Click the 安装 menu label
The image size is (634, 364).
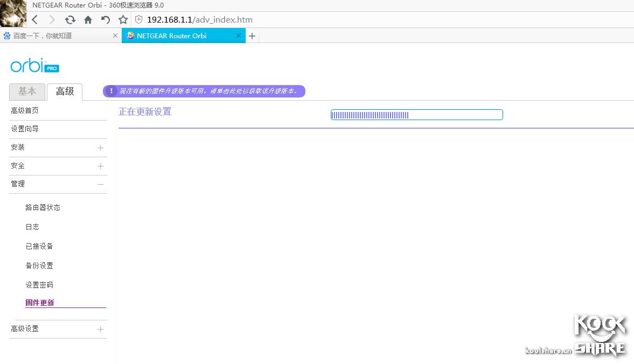[x=18, y=148]
